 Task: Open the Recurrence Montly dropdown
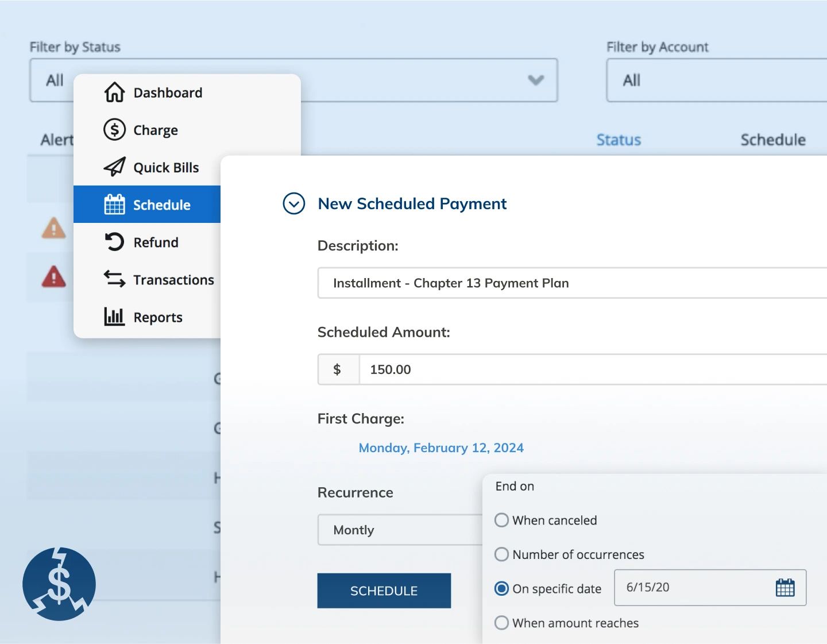(x=400, y=530)
